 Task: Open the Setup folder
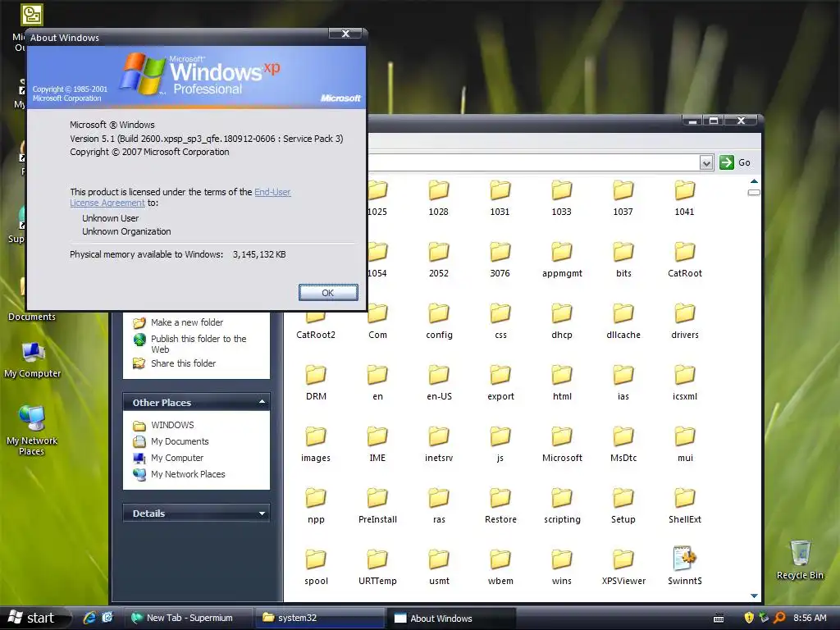tap(623, 505)
